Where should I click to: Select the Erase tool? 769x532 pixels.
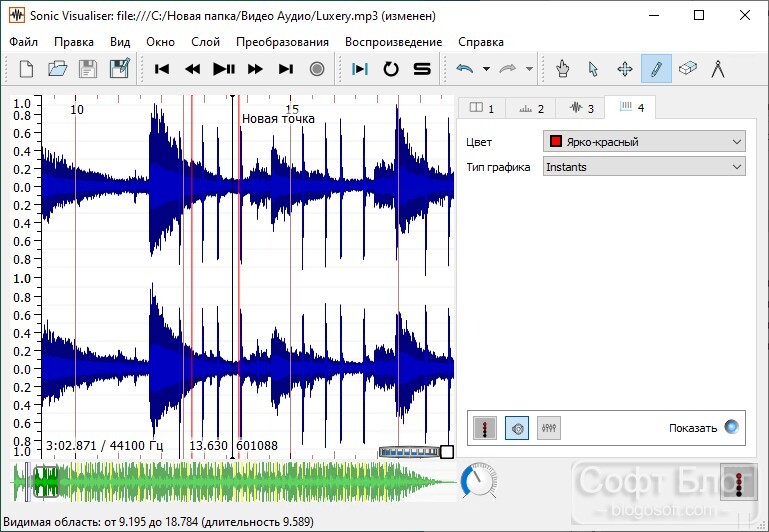click(688, 68)
